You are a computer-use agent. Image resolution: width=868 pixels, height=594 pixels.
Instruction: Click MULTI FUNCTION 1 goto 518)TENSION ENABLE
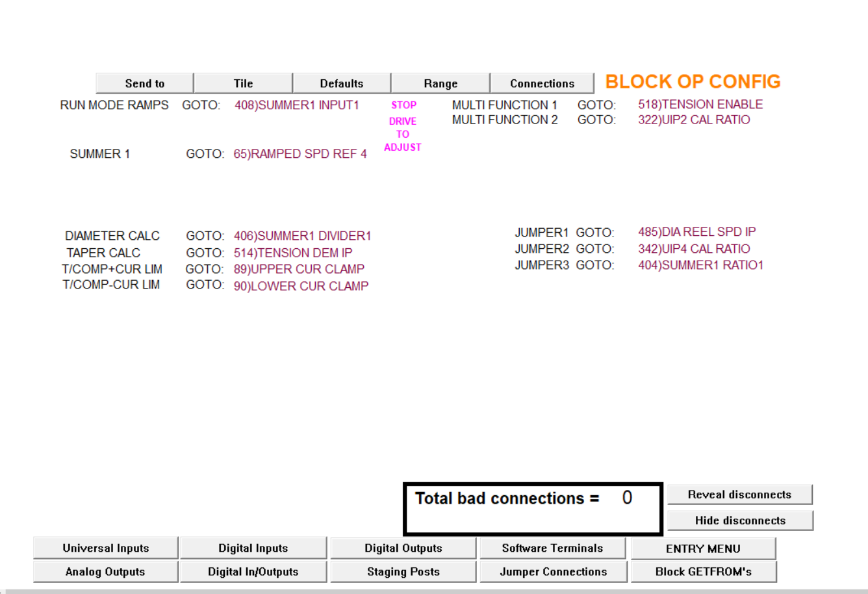coord(700,105)
